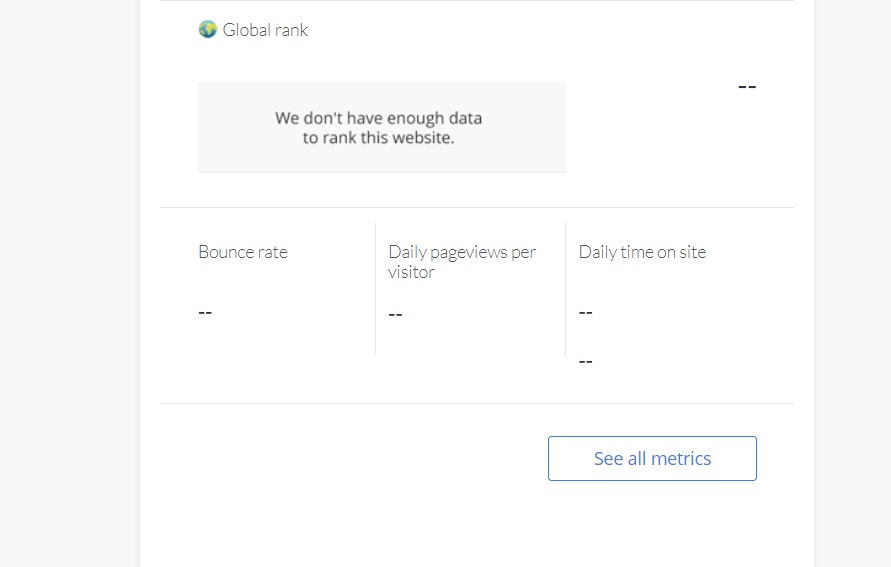Image resolution: width=891 pixels, height=567 pixels.
Task: Click the word 'rank' in Global rank
Action: [292, 30]
